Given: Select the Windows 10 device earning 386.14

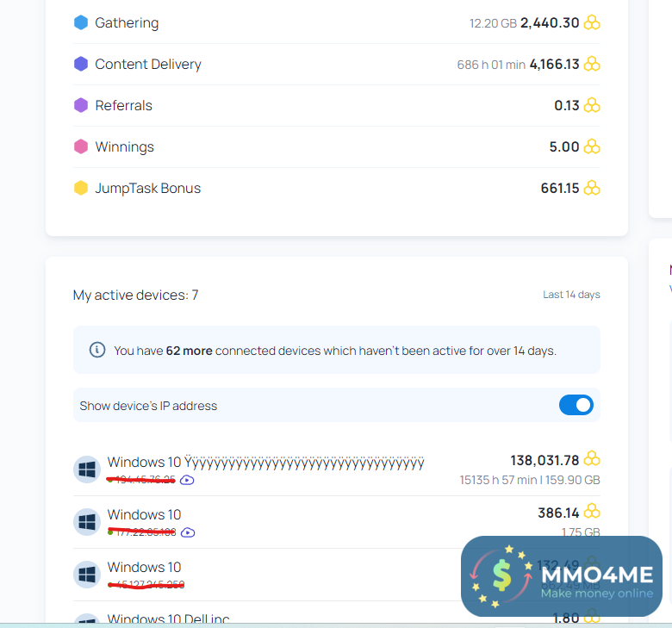Looking at the screenshot, I should [144, 515].
